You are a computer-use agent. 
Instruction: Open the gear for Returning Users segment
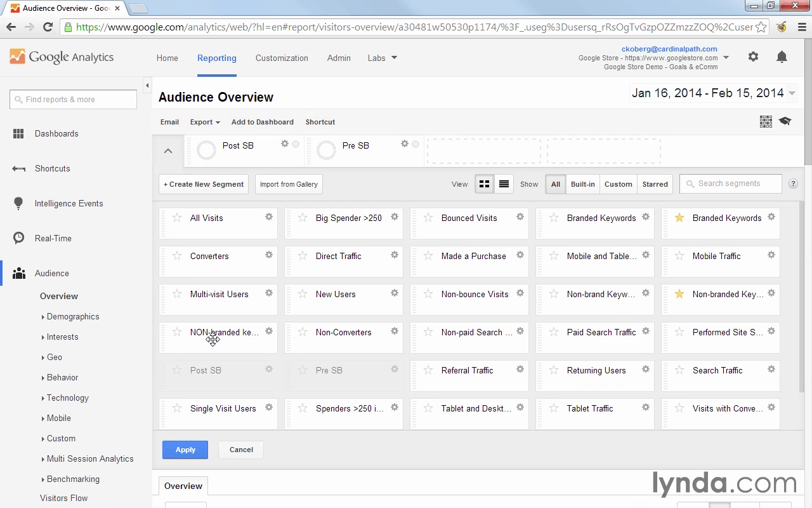tap(646, 369)
